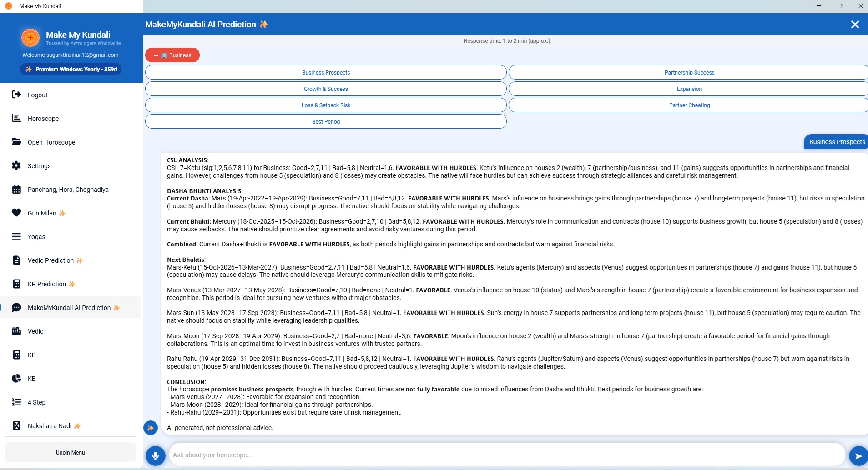Open Settings via the gear icon
This screenshot has width=868, height=470.
click(x=16, y=165)
